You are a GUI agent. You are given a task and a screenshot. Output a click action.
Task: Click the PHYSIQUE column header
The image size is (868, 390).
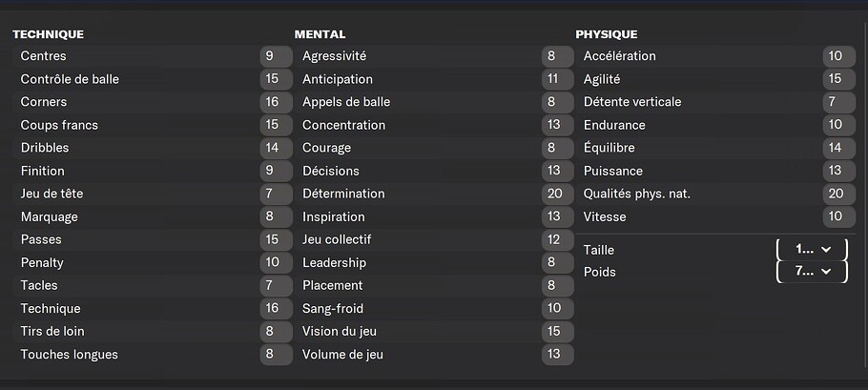click(x=606, y=34)
